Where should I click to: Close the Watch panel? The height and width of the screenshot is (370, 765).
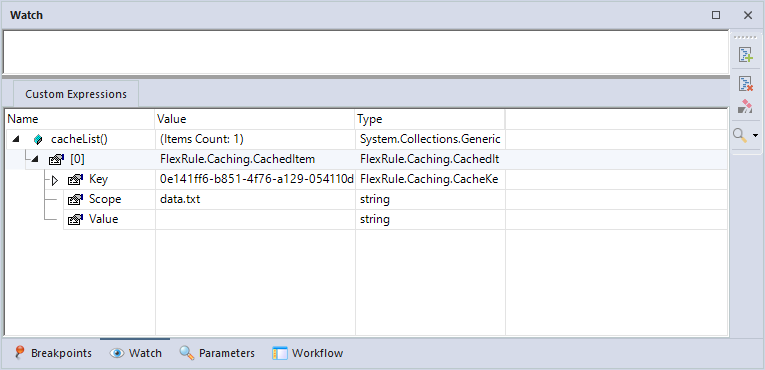747,15
